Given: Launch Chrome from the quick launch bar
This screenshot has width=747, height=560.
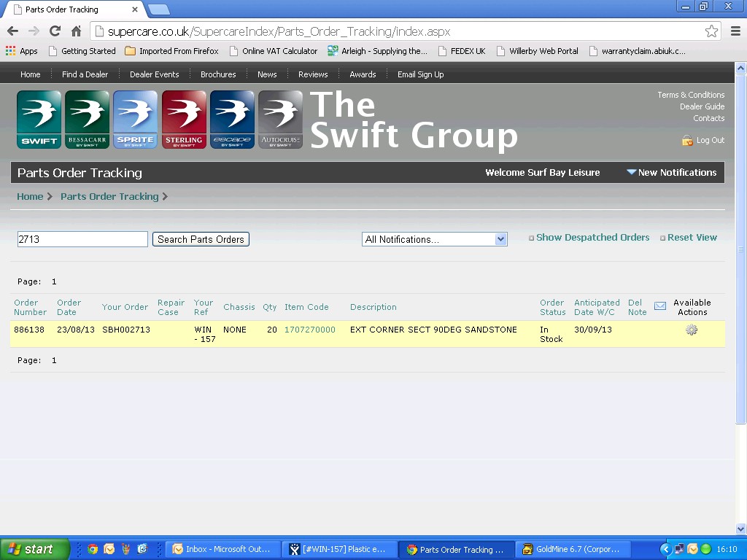Looking at the screenshot, I should click(93, 549).
